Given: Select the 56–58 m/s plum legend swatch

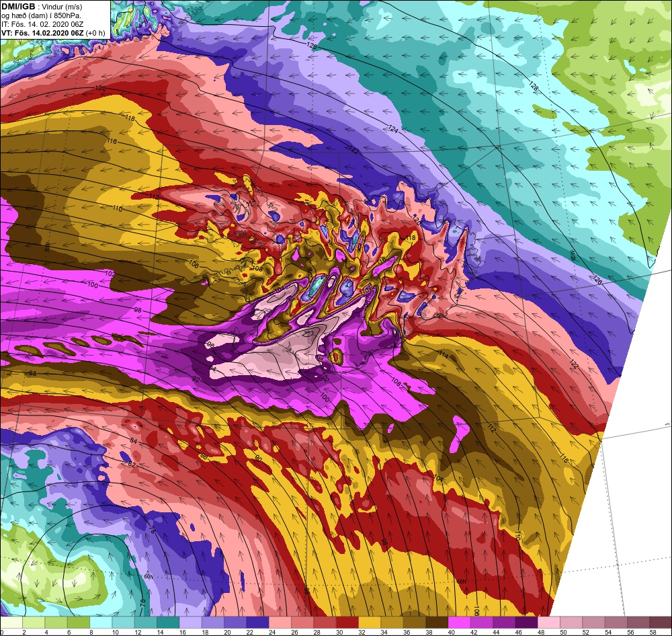Looking at the screenshot, I should [x=638, y=623].
